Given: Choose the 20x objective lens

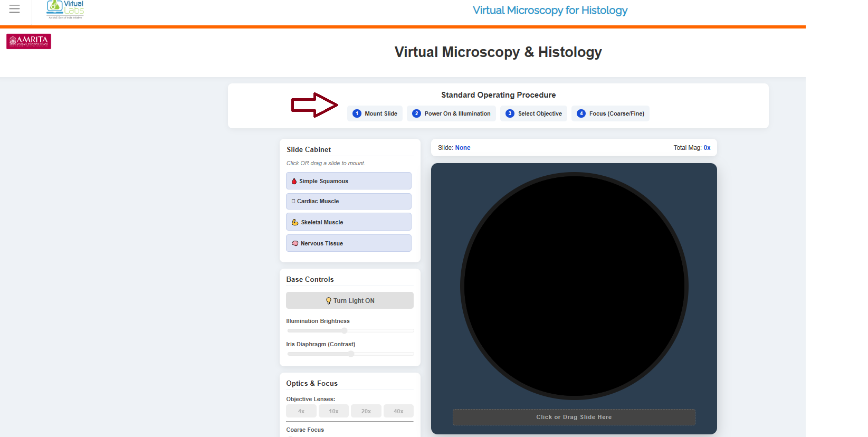Looking at the screenshot, I should (366, 411).
